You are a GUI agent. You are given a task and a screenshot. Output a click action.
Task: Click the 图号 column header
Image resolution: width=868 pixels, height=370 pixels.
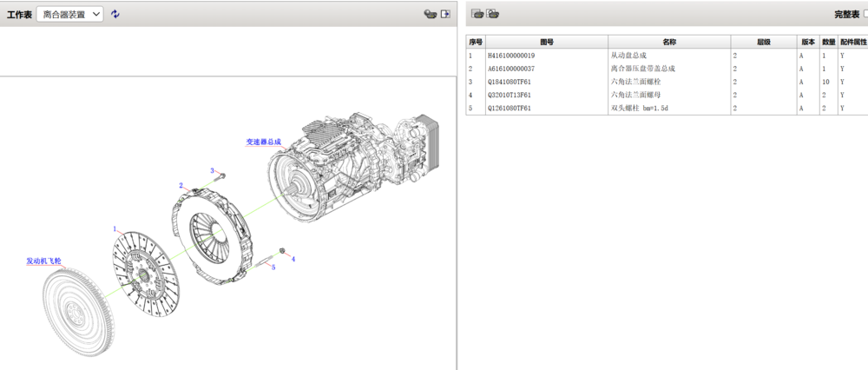coord(547,42)
